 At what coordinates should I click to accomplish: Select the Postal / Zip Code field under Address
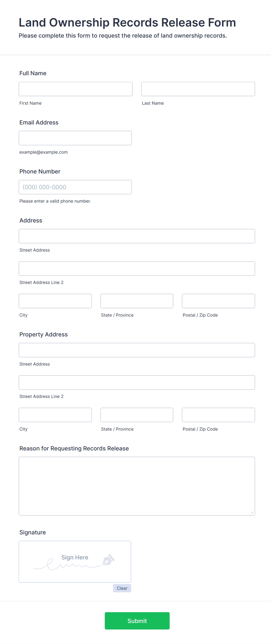point(218,301)
